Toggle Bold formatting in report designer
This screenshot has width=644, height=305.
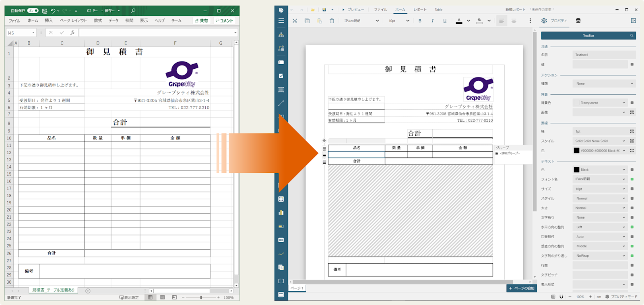[x=420, y=21]
